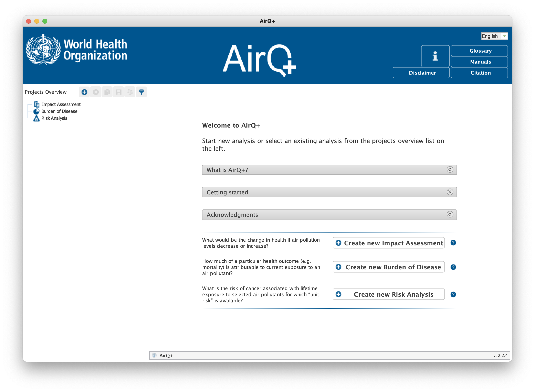Click the Burden of Disease pie chart icon
Image resolution: width=535 pixels, height=392 pixels.
point(36,111)
